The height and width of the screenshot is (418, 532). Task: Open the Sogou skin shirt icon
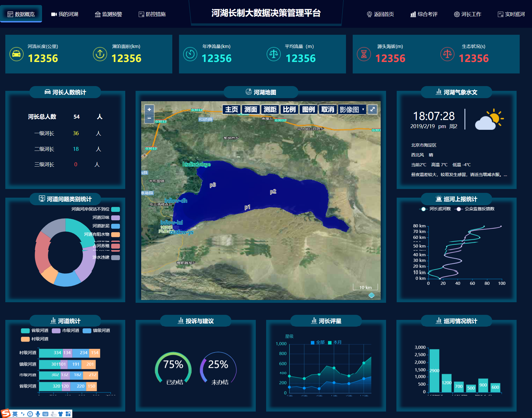pos(61,414)
